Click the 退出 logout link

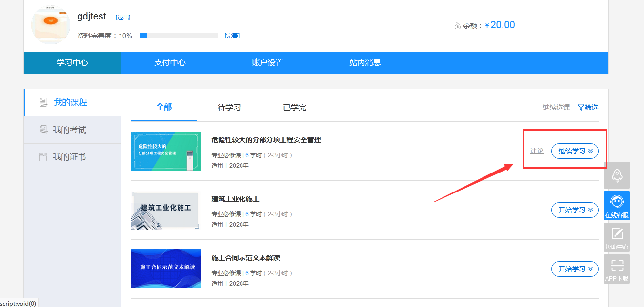123,18
